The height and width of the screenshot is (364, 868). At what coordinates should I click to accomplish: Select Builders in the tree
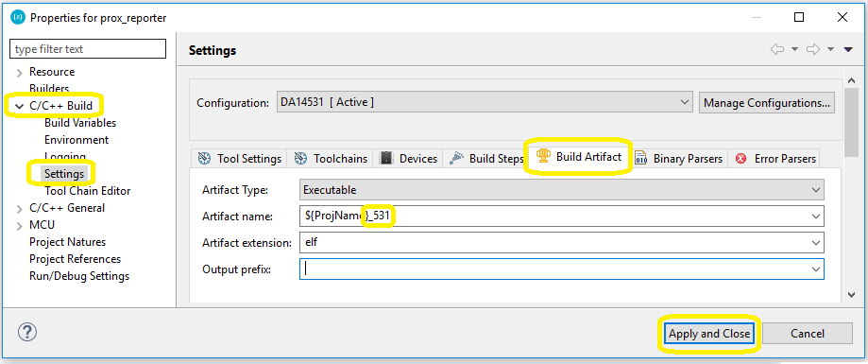[x=49, y=89]
